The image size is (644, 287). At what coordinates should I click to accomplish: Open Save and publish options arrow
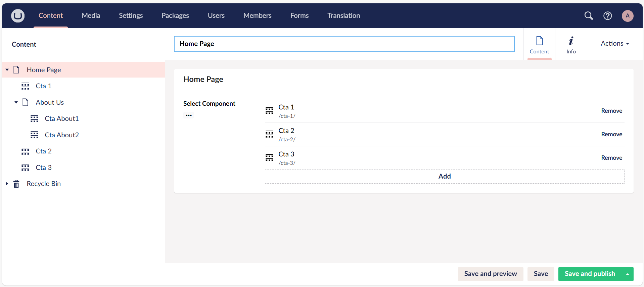coord(628,274)
